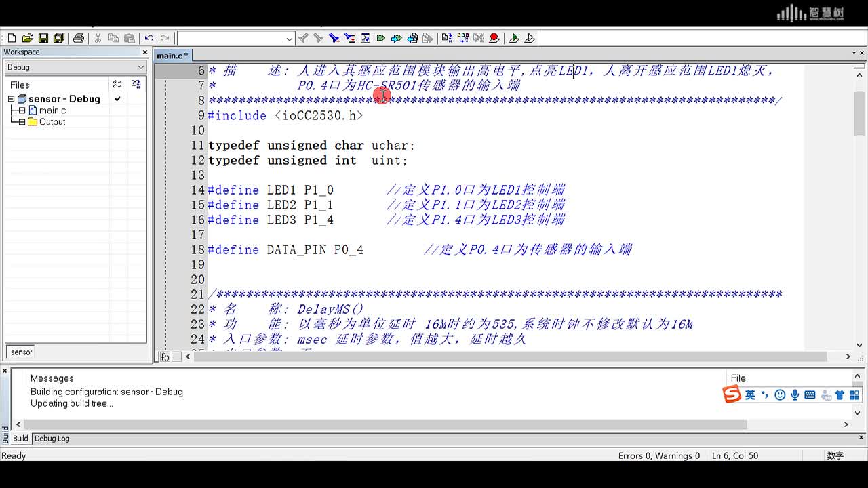This screenshot has width=868, height=488.
Task: Select the sensor - Debug project
Action: click(64, 99)
